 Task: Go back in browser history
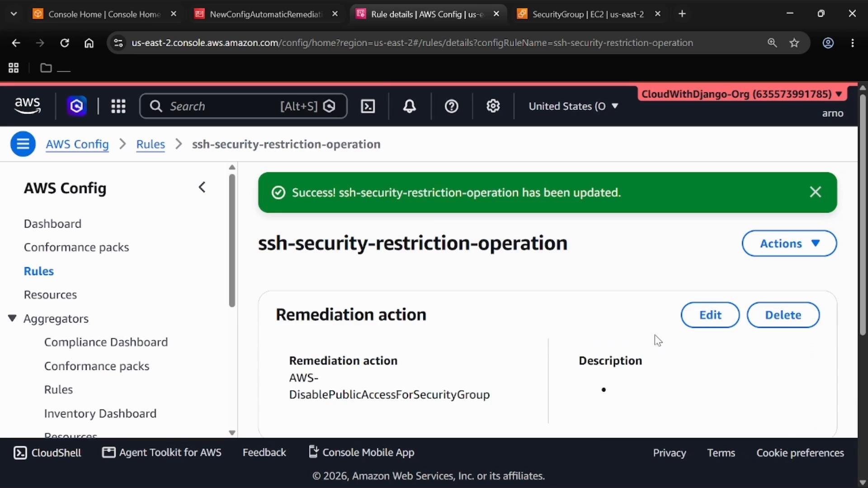pos(16,43)
